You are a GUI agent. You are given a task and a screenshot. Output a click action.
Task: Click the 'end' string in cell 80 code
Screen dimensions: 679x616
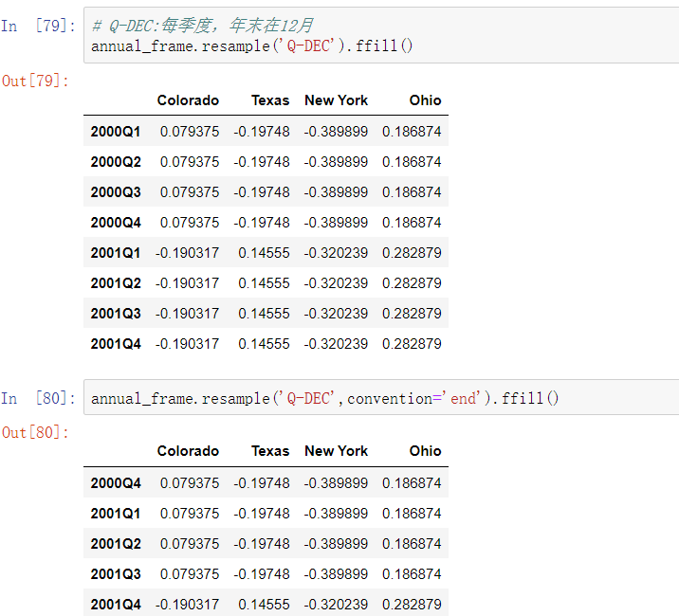[462, 398]
